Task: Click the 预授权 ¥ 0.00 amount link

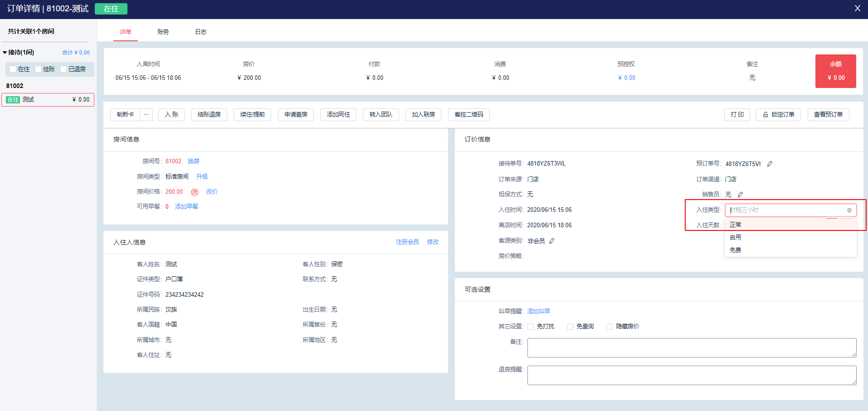Action: 627,78
